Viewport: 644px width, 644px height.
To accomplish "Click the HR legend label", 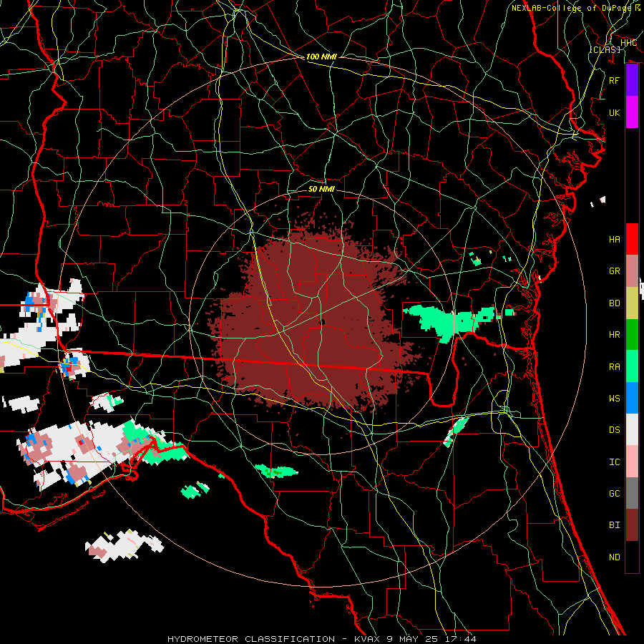I will (x=614, y=335).
